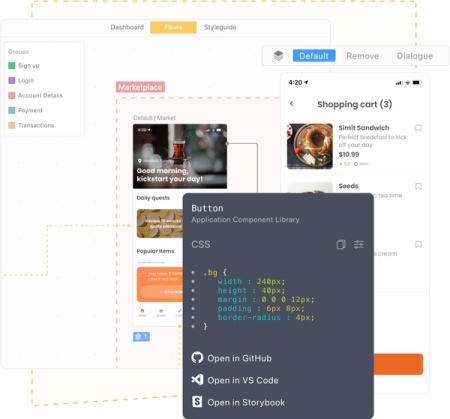The width and height of the screenshot is (450, 419).
Task: Bookmark the Simit Sandwich item
Action: (x=418, y=128)
